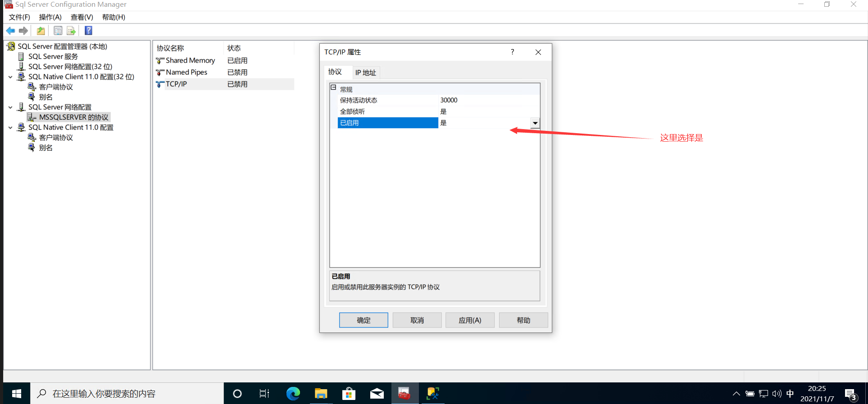Close the TCP/IP 属性 dialog
The width and height of the screenshot is (868, 404).
pyautogui.click(x=538, y=52)
